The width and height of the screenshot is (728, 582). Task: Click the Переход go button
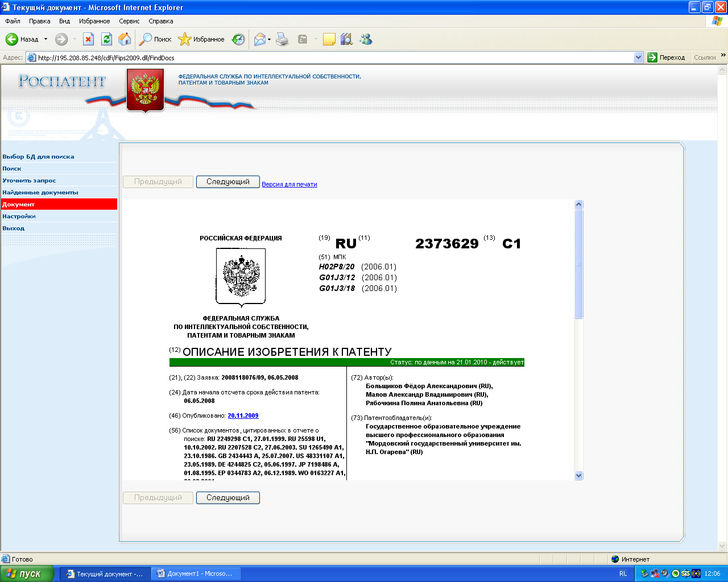(667, 57)
